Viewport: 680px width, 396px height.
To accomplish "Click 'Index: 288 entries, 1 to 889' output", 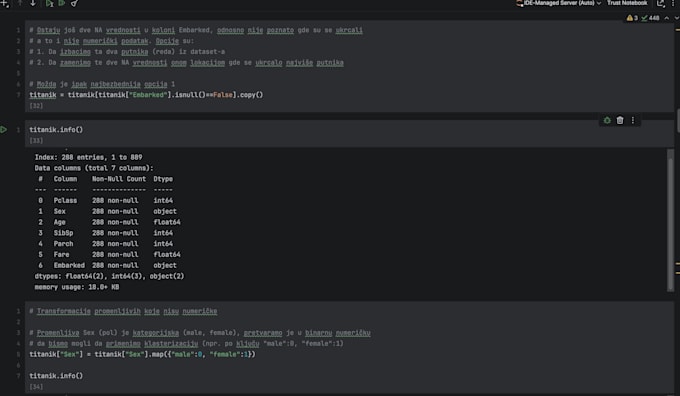I will (x=88, y=157).
